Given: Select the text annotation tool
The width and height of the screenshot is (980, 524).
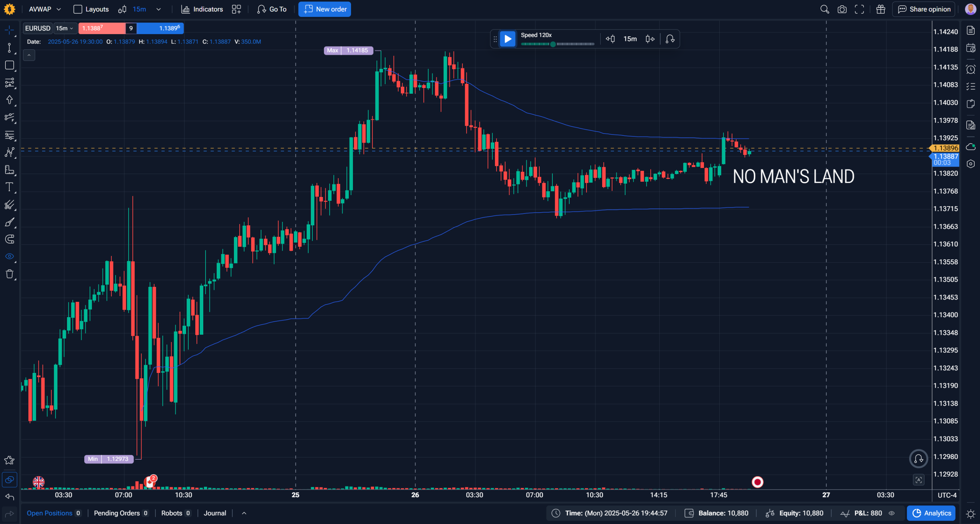Looking at the screenshot, I should (x=10, y=187).
